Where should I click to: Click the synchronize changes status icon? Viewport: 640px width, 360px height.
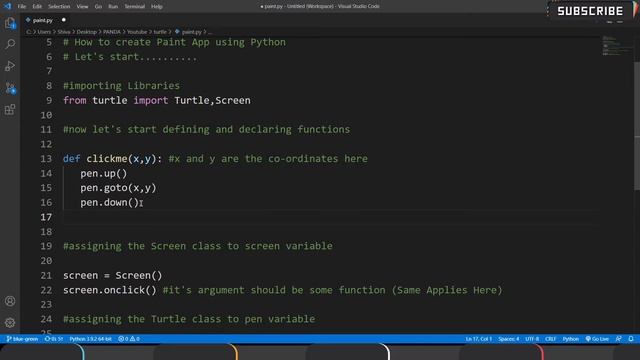click(53, 339)
